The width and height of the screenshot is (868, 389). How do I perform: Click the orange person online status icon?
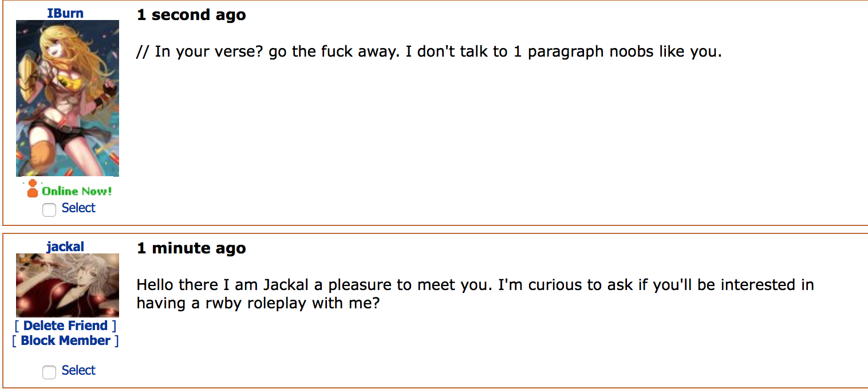[33, 188]
